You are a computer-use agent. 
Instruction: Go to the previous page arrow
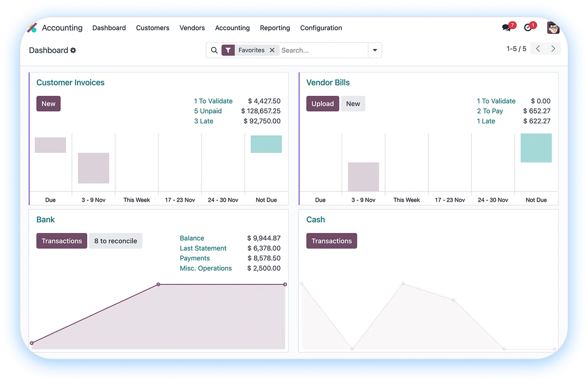(538, 49)
